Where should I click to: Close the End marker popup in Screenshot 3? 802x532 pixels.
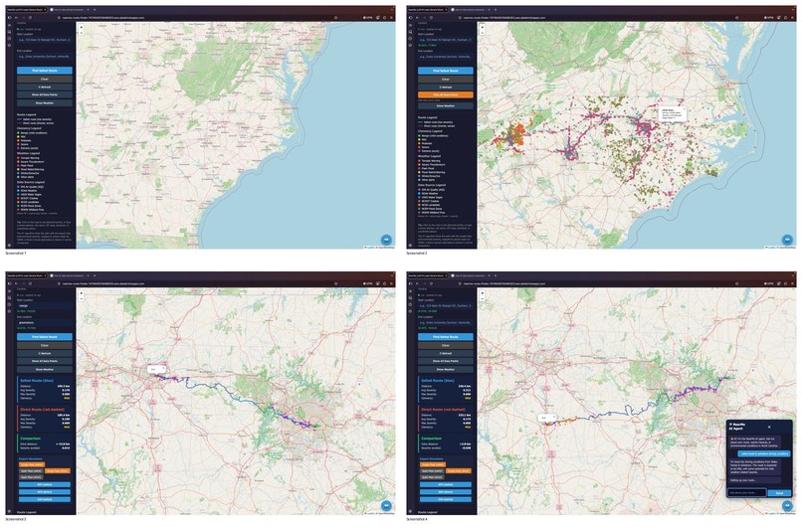click(163, 368)
